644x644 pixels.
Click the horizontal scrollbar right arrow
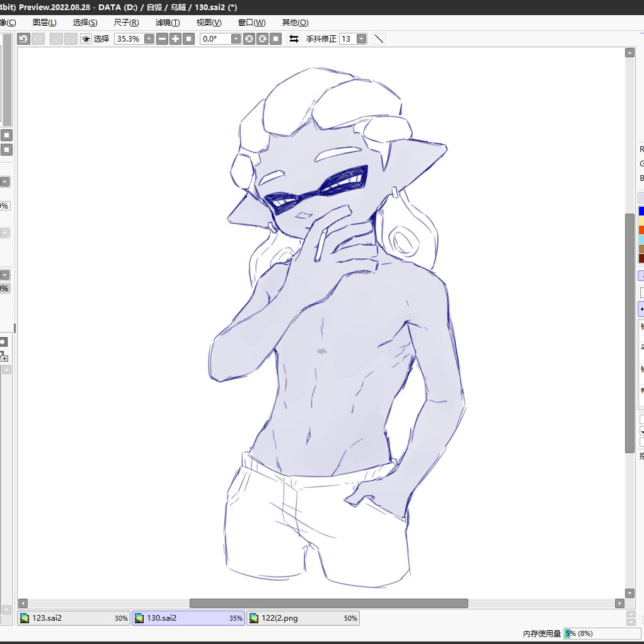pos(619,603)
